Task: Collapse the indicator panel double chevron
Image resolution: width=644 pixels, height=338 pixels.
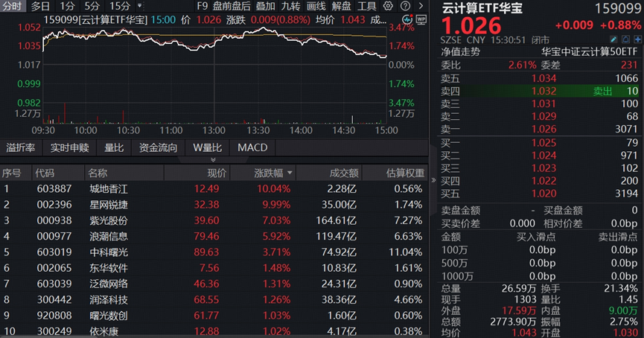Action: pyautogui.click(x=213, y=160)
